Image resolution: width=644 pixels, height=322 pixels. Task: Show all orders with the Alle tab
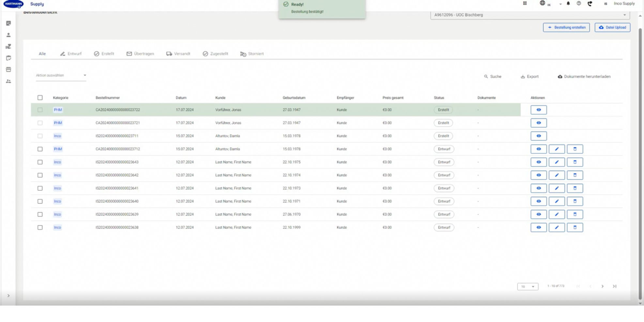[42, 54]
